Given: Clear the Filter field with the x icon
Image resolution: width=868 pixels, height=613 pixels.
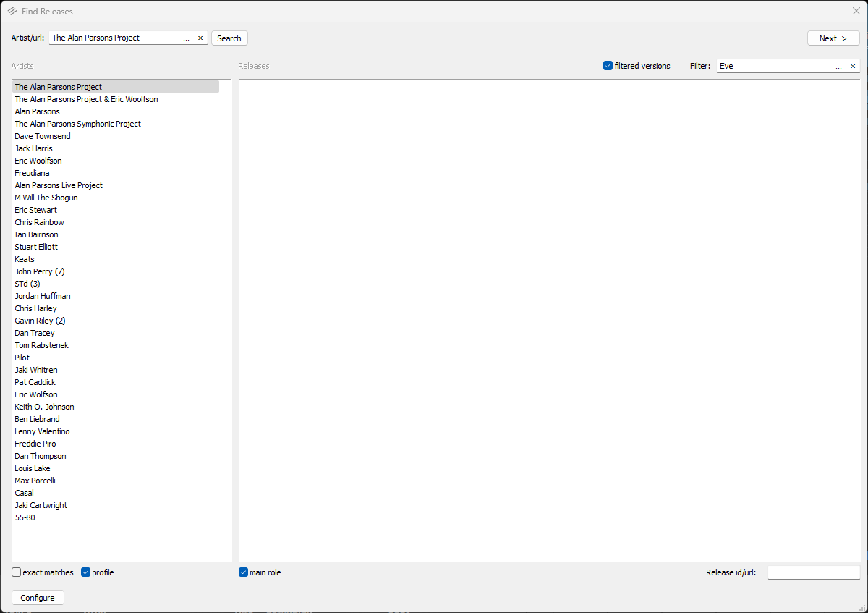Looking at the screenshot, I should (853, 66).
